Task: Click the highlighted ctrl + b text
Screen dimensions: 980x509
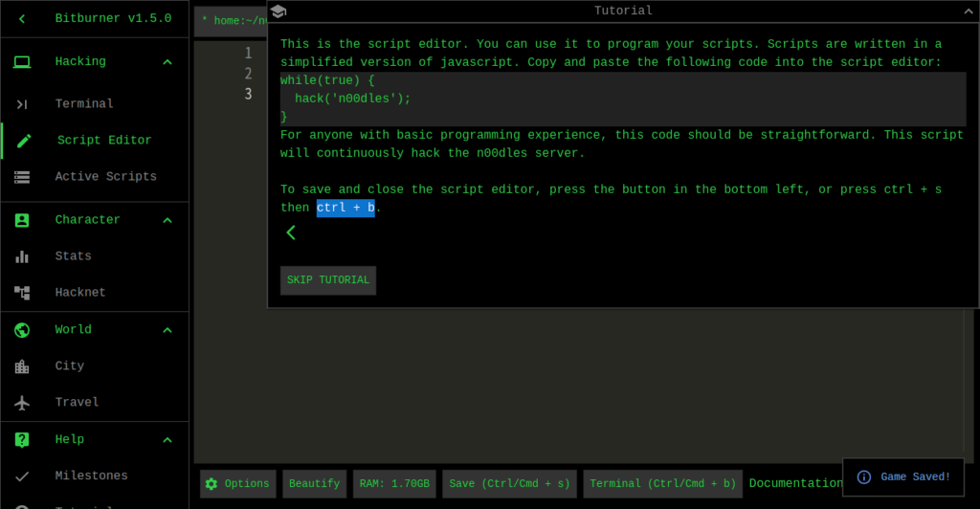Action: tap(345, 208)
